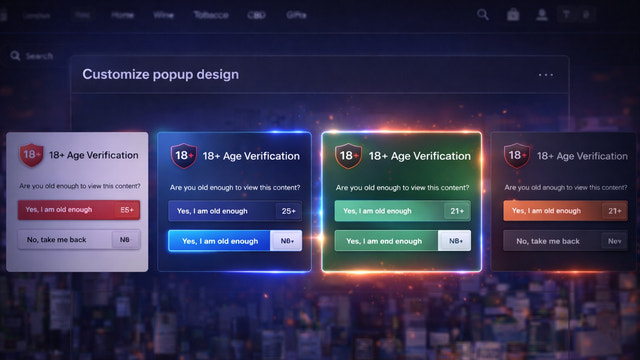The width and height of the screenshot is (640, 360).
Task: Click the 'Customize popup design' heading
Action: click(x=160, y=74)
